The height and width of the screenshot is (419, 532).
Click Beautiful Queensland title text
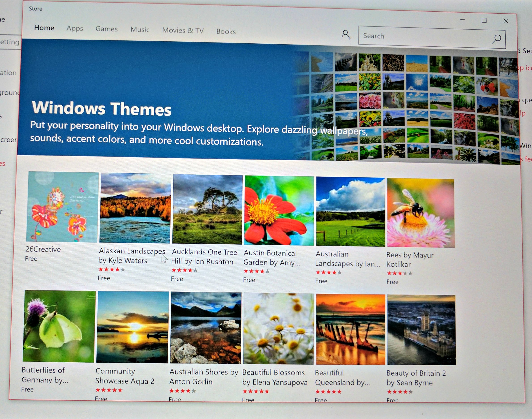click(342, 378)
